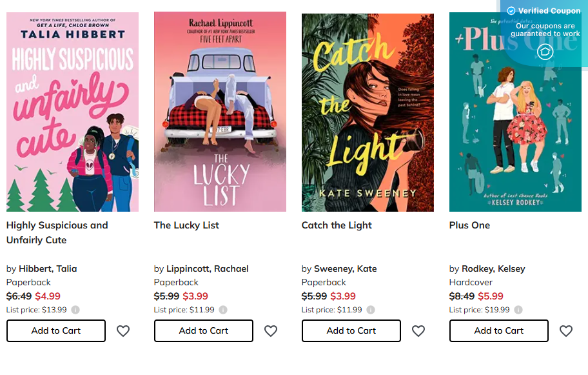Viewport: 588px width, 375px height.
Task: Add 'Catch the Light' to cart
Action: 351,330
